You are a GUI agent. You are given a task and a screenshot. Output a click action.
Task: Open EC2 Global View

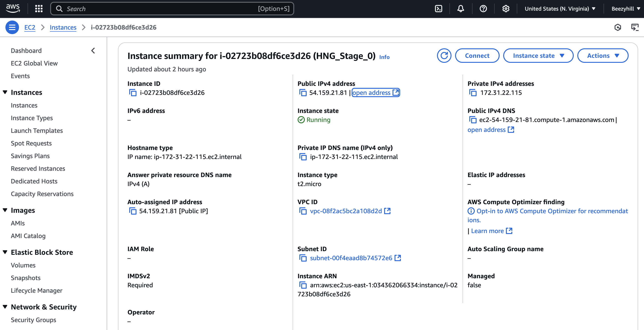(34, 63)
